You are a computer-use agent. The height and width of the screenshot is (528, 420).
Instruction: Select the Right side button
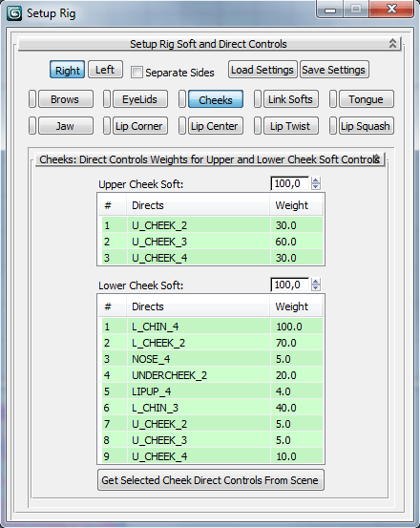(x=68, y=70)
